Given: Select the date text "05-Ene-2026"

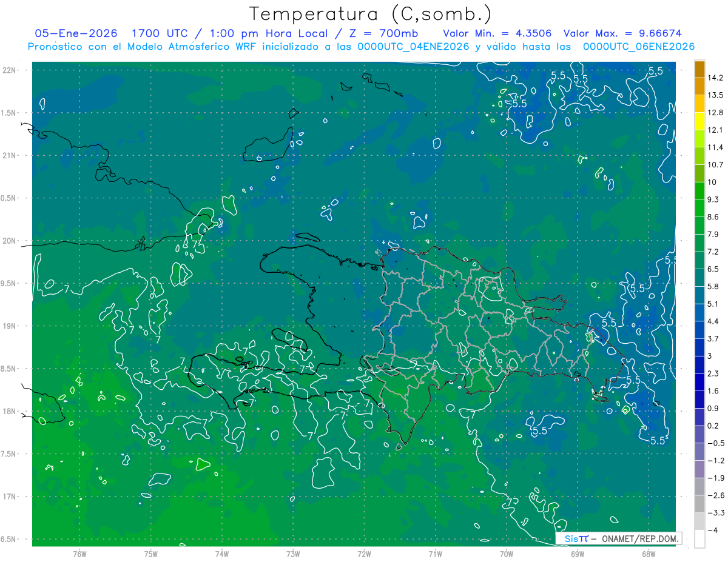Looking at the screenshot, I should tap(76, 33).
